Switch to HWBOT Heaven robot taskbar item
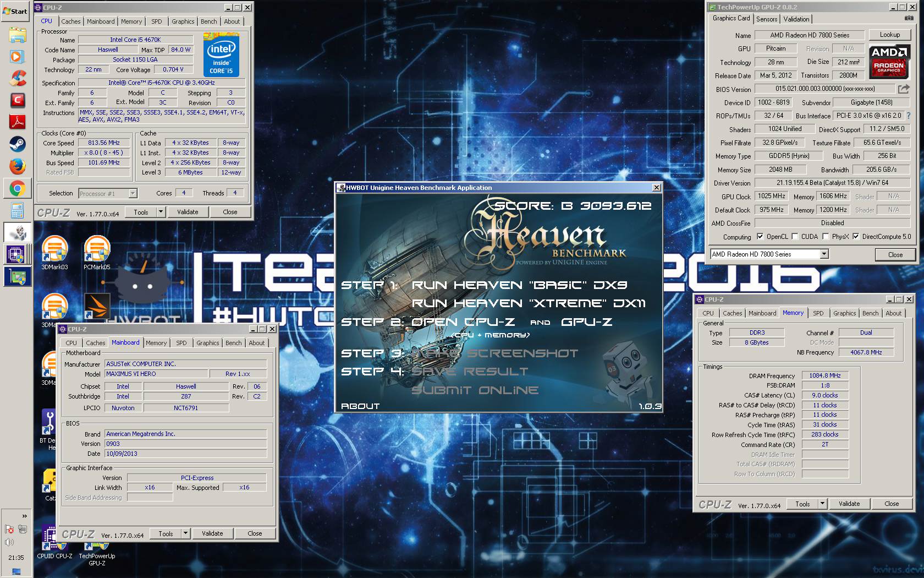Screen dimensions: 924x578 pyautogui.click(x=17, y=232)
